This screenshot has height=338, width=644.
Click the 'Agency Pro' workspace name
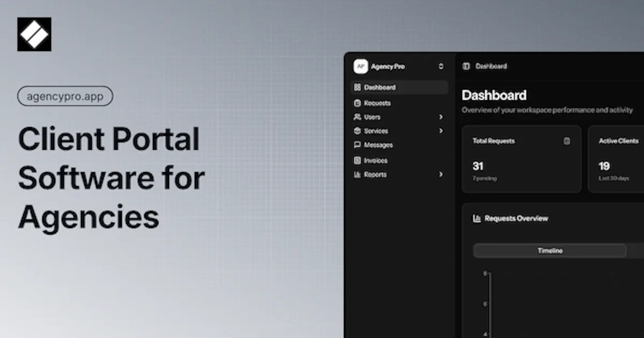388,67
